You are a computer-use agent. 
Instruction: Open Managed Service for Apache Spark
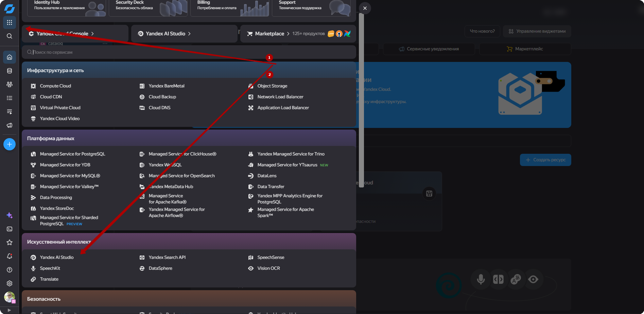point(286,213)
